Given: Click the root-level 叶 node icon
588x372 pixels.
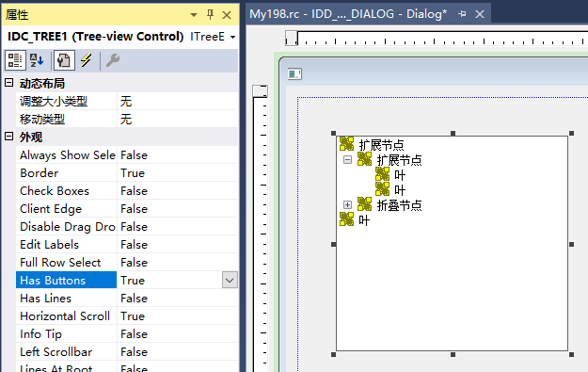Looking at the screenshot, I should point(346,219).
